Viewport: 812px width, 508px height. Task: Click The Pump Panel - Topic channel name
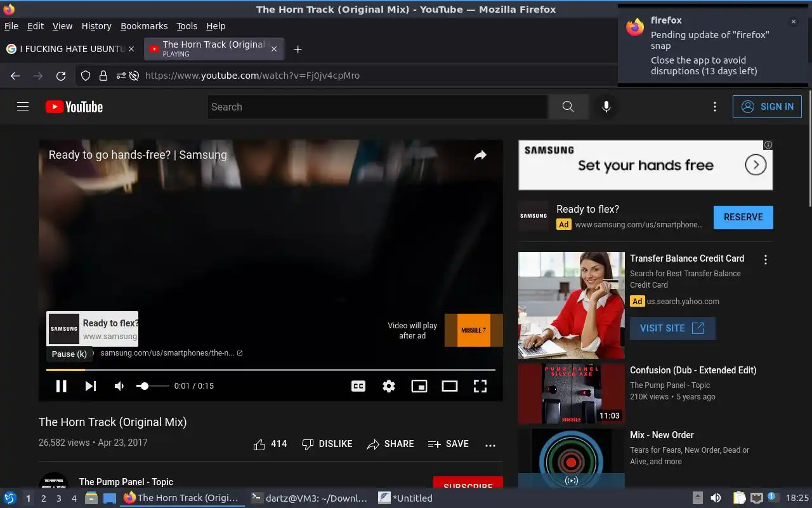[126, 482]
